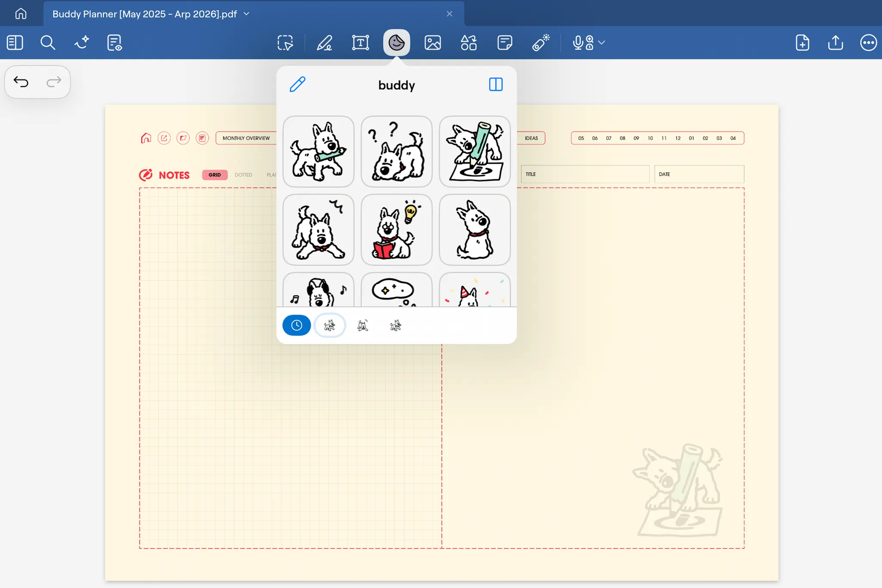Go to MONTHLY OVERVIEW tab
882x588 pixels.
(x=246, y=138)
